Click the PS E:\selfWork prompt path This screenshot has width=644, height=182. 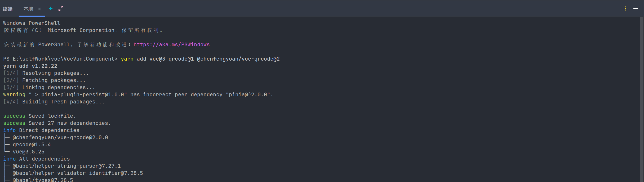60,59
